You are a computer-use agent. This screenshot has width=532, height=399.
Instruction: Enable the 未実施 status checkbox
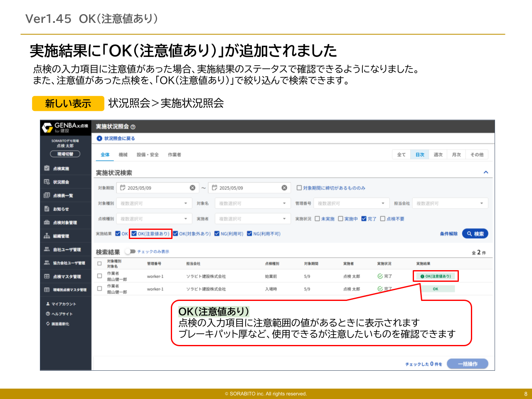[x=318, y=218]
